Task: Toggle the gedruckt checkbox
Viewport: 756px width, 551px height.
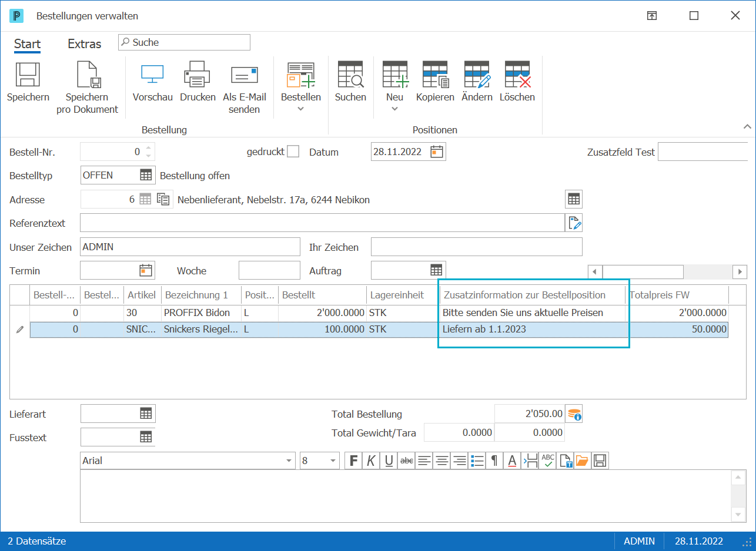Action: pos(293,152)
